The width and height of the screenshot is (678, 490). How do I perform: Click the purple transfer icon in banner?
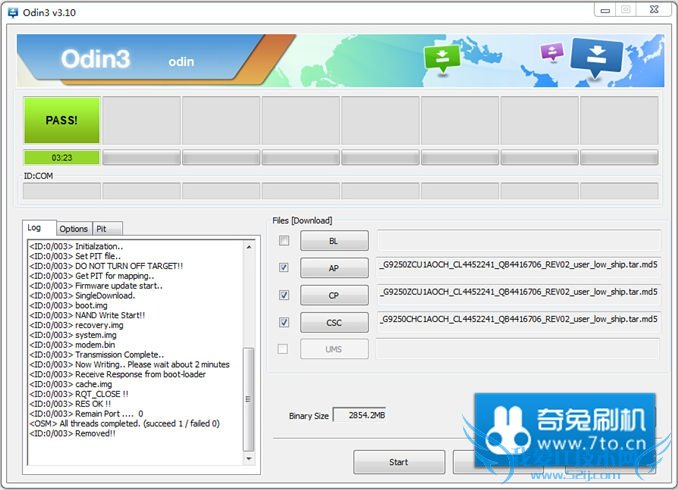(552, 52)
